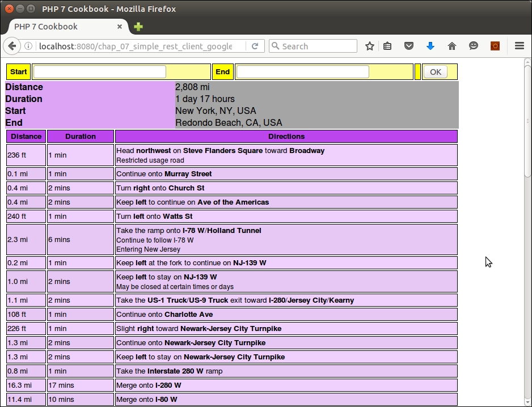Screen dimensions: 532x407
Task: Reload the current page
Action: [255, 46]
